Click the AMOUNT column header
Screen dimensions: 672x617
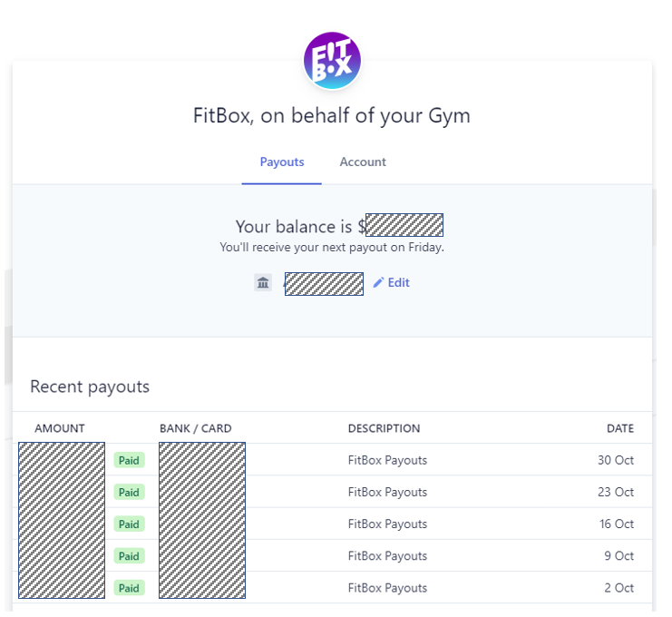pos(60,428)
